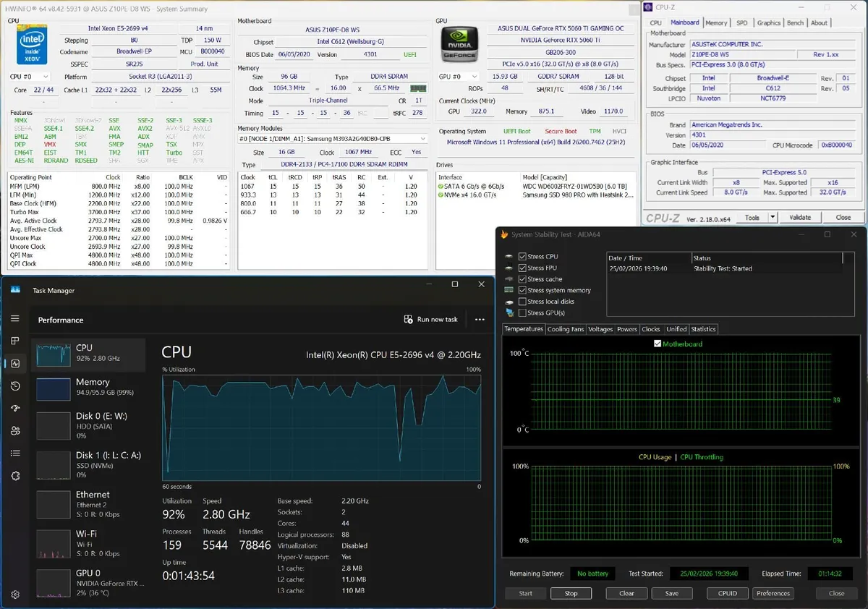Click the Save button in AIDA64
The image size is (868, 609).
point(672,593)
